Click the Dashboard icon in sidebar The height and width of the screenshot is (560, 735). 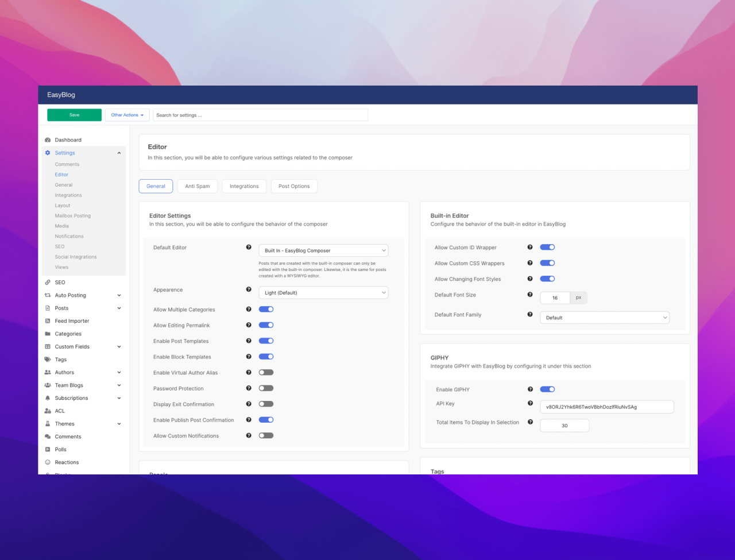(48, 140)
